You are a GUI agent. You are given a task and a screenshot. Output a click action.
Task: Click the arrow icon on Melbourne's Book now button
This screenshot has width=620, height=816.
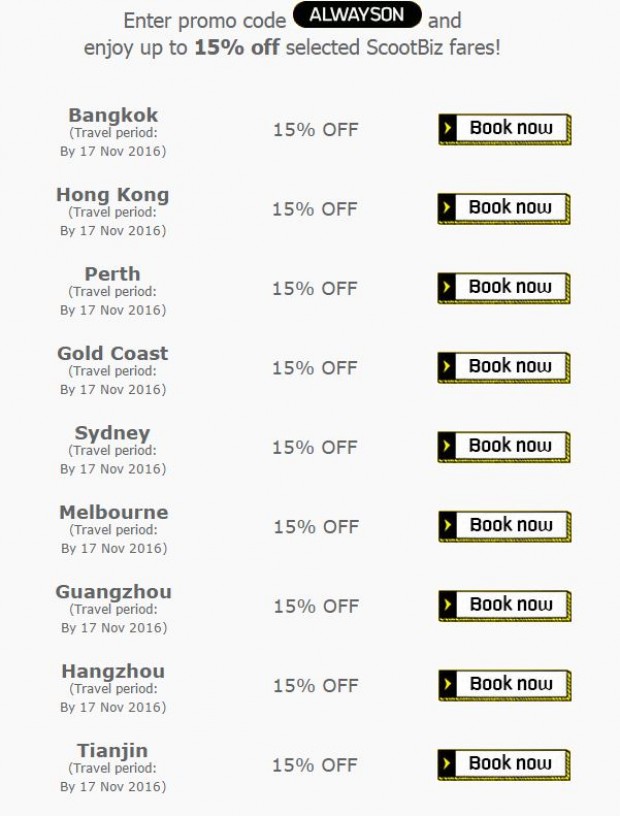447,525
